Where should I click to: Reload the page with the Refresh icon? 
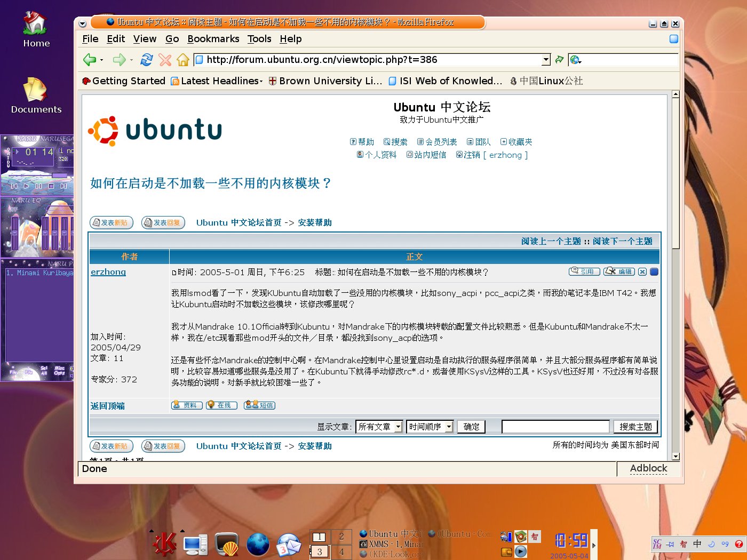point(147,60)
